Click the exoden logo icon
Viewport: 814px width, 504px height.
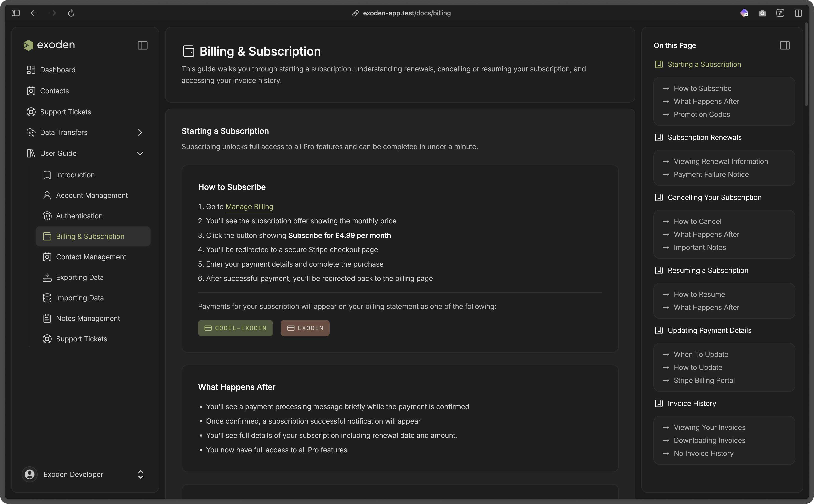[x=28, y=45]
